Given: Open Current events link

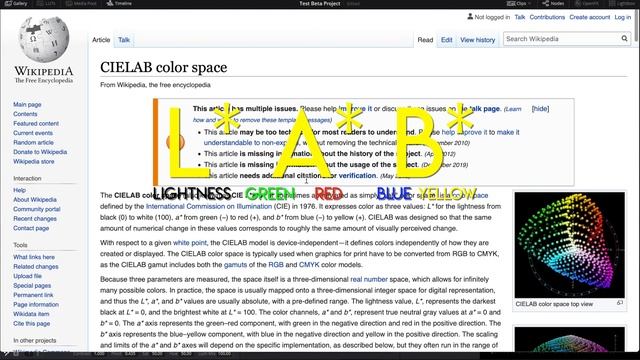Looking at the screenshot, I should [33, 133].
